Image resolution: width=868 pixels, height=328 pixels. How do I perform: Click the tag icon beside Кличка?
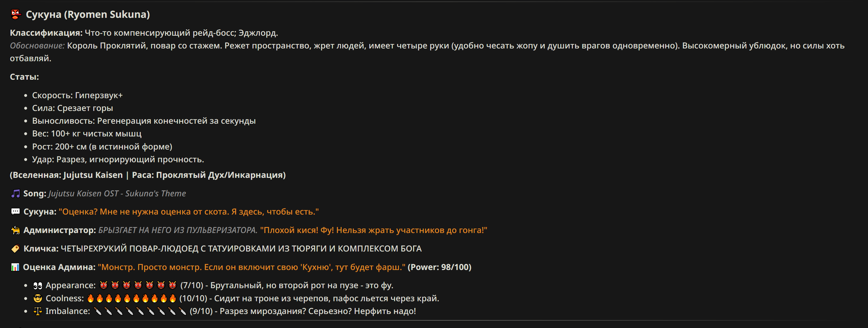[x=16, y=249]
